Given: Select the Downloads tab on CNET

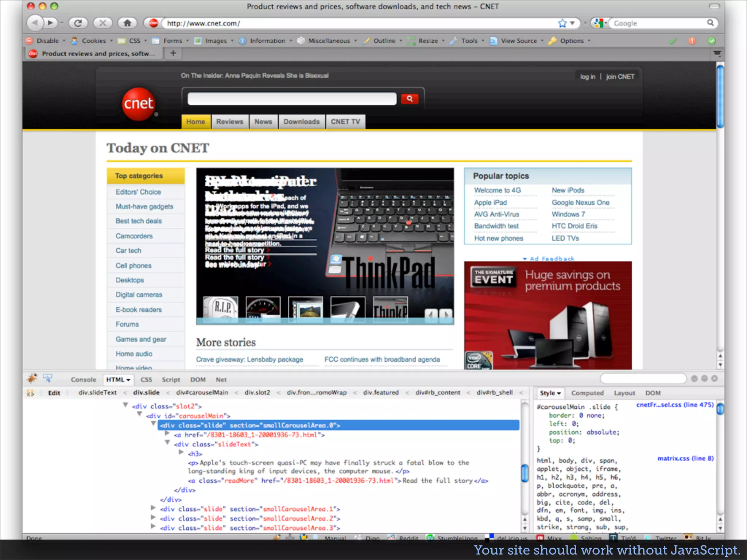Looking at the screenshot, I should (302, 122).
